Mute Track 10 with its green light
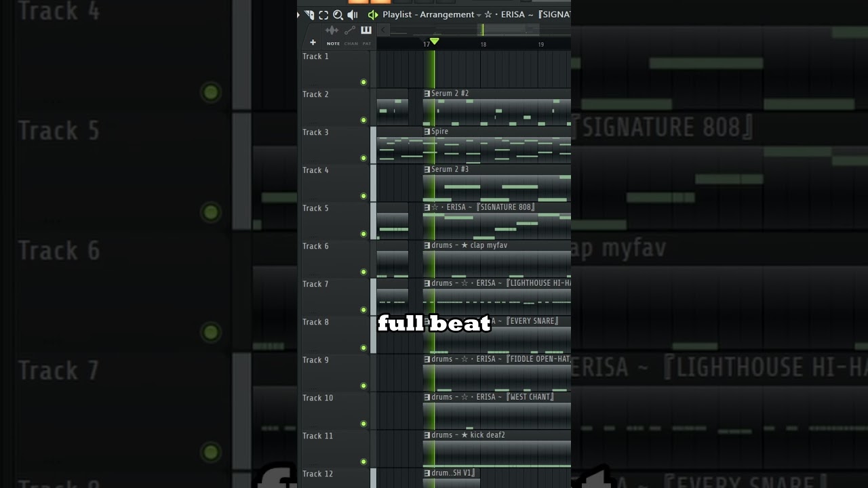This screenshot has width=868, height=488. tap(363, 424)
